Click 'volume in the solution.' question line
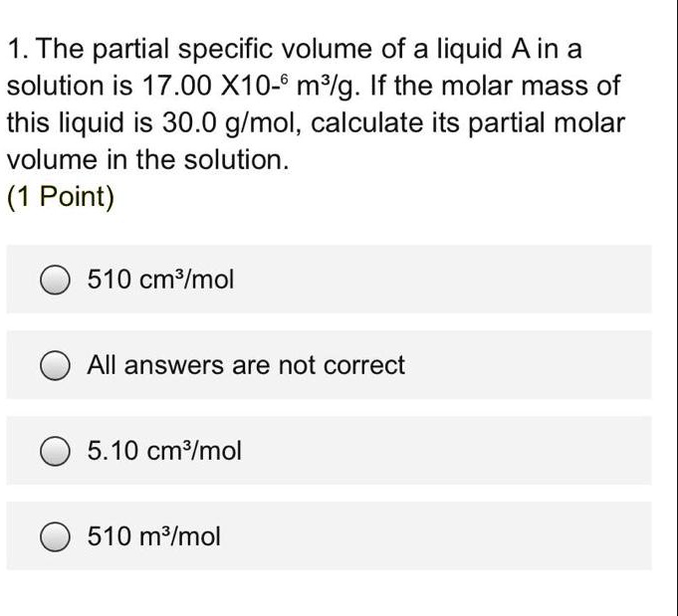The height and width of the screenshot is (616, 678). point(148,159)
